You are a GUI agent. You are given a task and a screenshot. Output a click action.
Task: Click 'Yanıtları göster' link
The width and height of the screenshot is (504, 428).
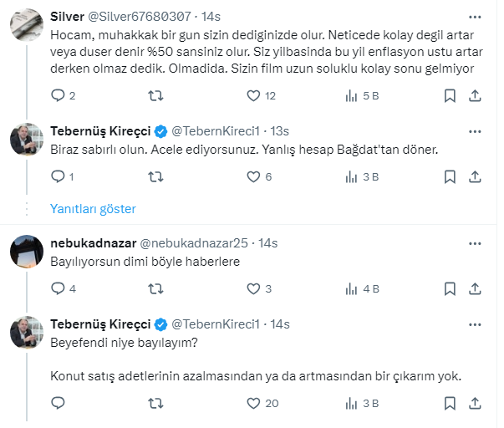(93, 209)
